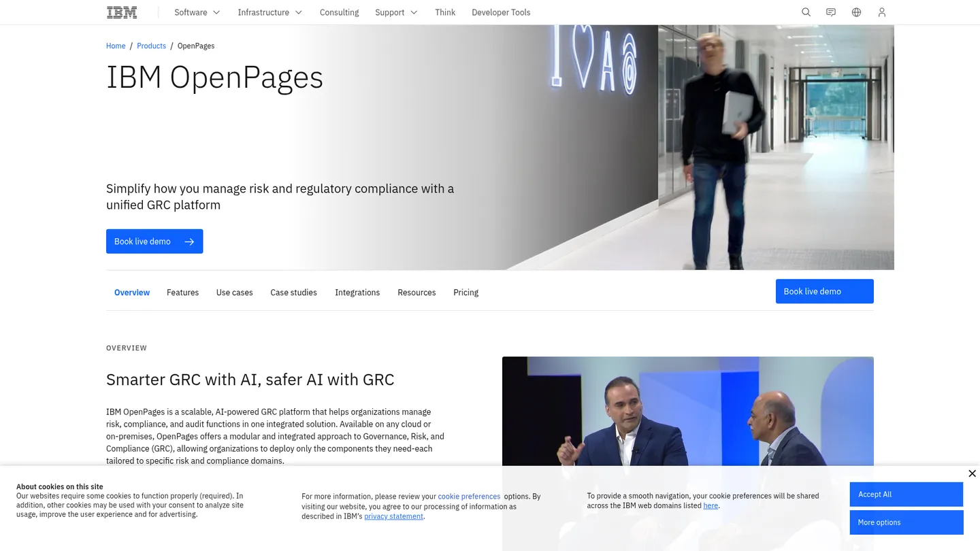Viewport: 980px width, 551px height.
Task: Go to Home breadcrumb
Action: tap(116, 46)
